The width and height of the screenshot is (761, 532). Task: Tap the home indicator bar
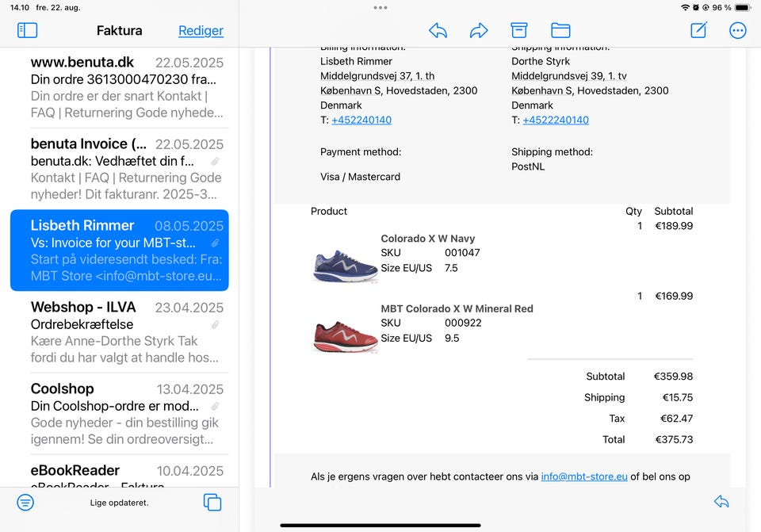point(380,525)
